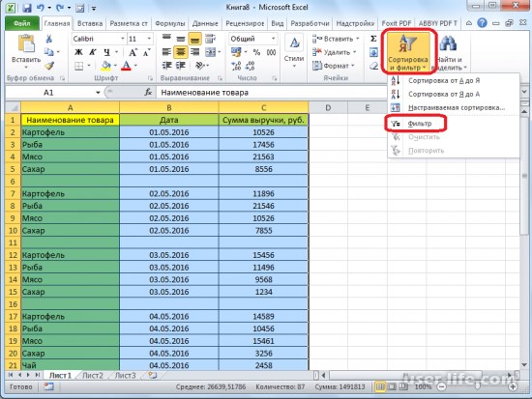532x399 pixels.
Task: Decrease indent icon
Action: 166,66
